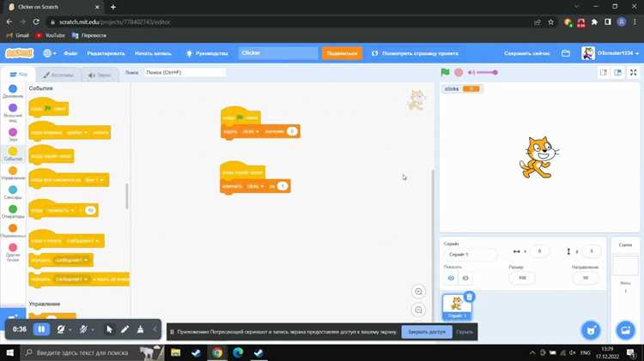Select the Control block category
This screenshot has width=644, height=361.
(x=13, y=173)
